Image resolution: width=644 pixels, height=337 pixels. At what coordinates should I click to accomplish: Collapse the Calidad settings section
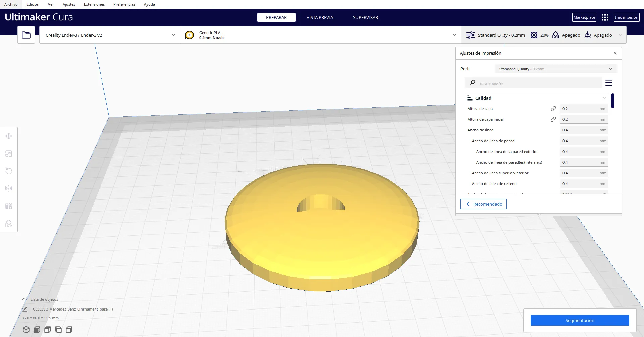604,98
